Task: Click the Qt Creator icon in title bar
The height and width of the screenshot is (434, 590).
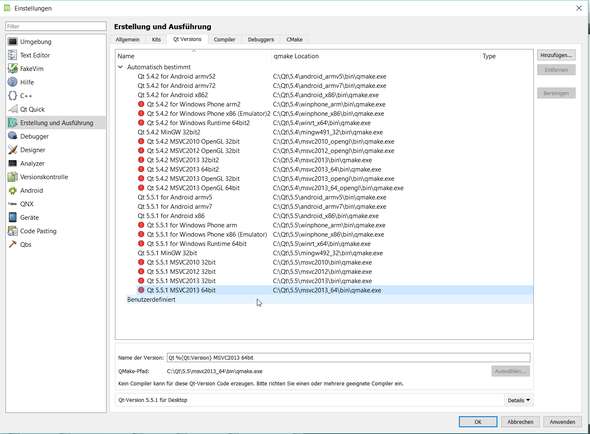Action: [x=7, y=8]
